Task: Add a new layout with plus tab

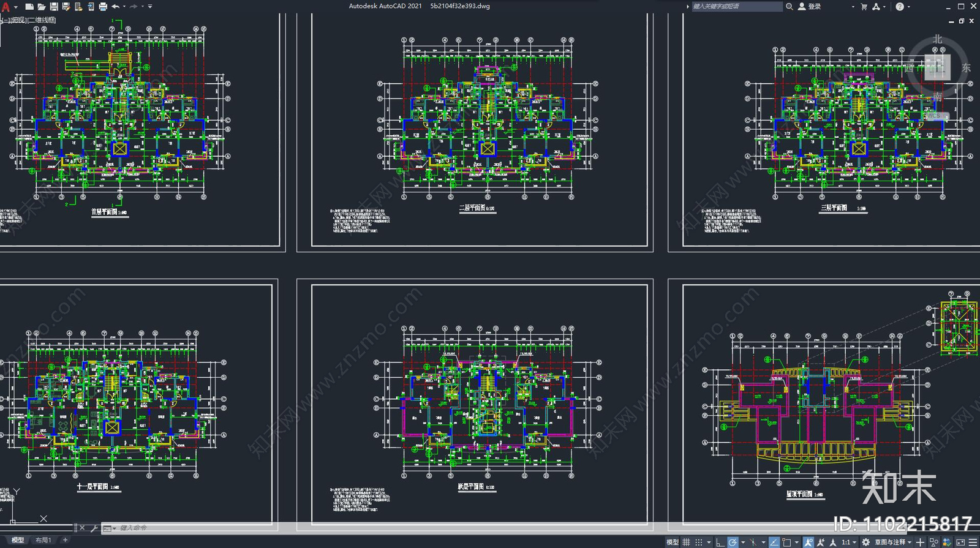Action: pyautogui.click(x=65, y=540)
